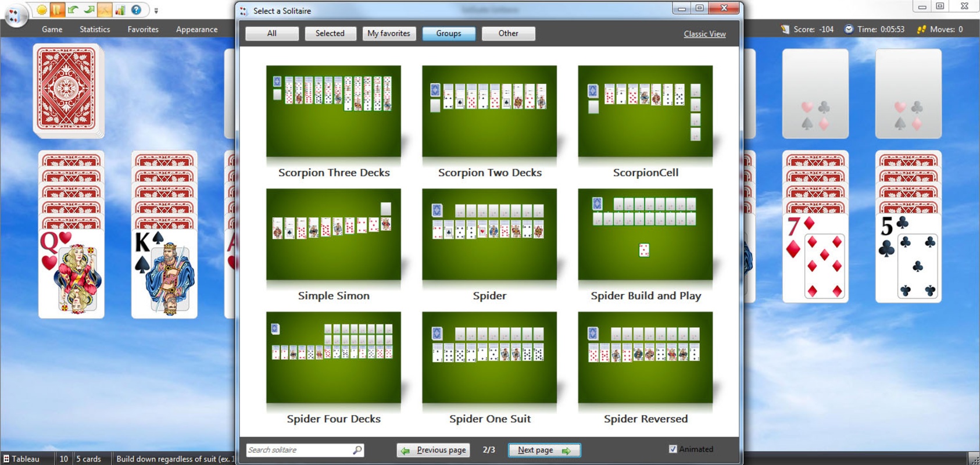980x465 pixels.
Task: Go to the Previous page
Action: click(x=434, y=450)
